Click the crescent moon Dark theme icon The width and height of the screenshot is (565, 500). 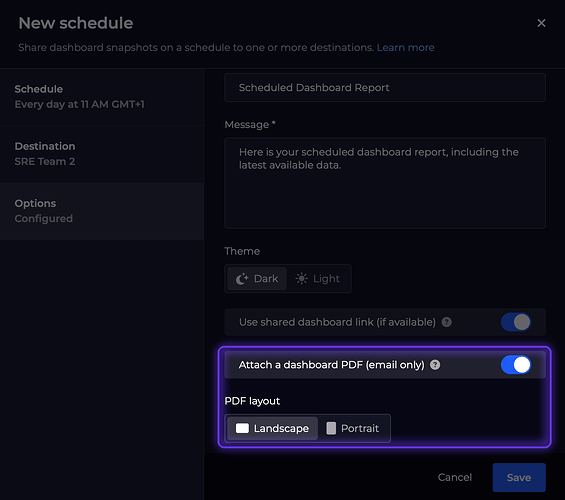pos(242,279)
